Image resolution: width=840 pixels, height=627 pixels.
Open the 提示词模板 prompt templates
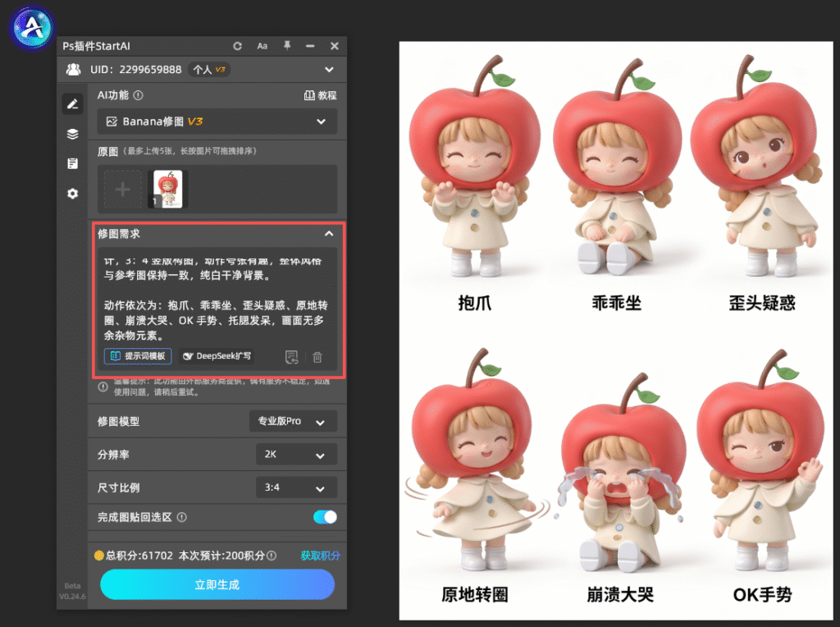pyautogui.click(x=138, y=356)
